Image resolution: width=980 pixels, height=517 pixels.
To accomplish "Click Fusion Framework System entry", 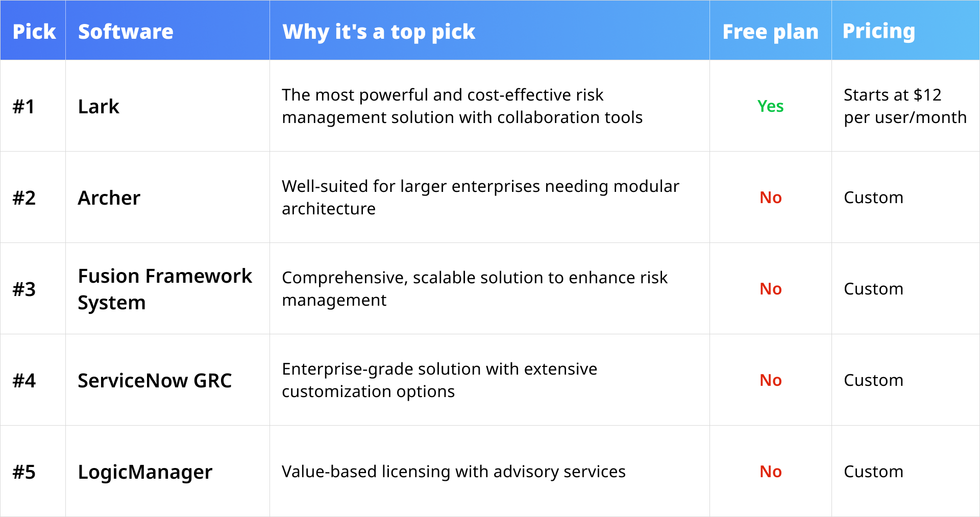I will (164, 289).
